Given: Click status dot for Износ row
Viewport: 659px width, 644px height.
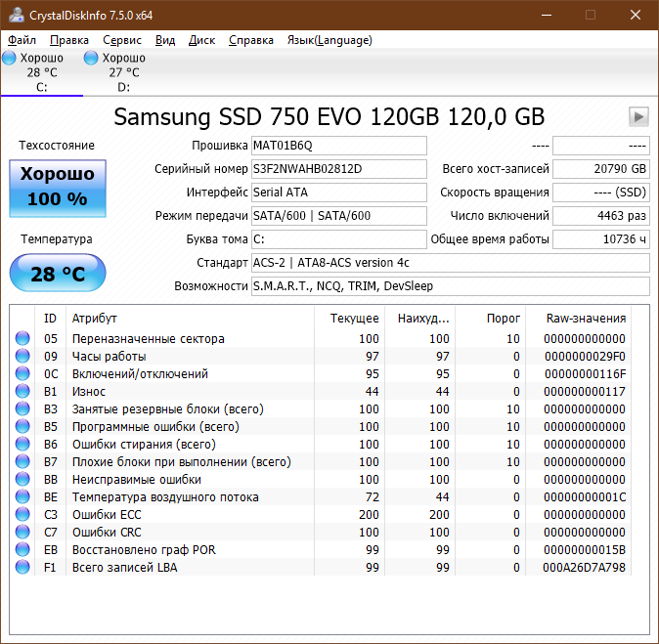Looking at the screenshot, I should tap(22, 392).
